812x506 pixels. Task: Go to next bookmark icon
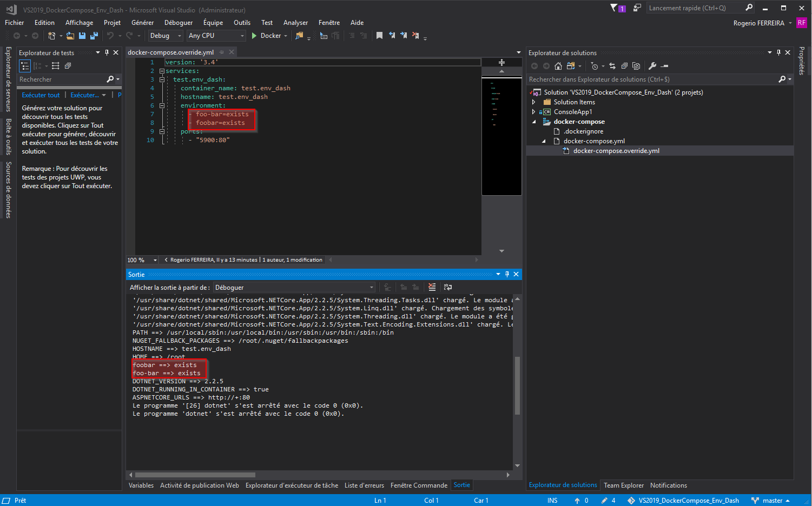[404, 36]
